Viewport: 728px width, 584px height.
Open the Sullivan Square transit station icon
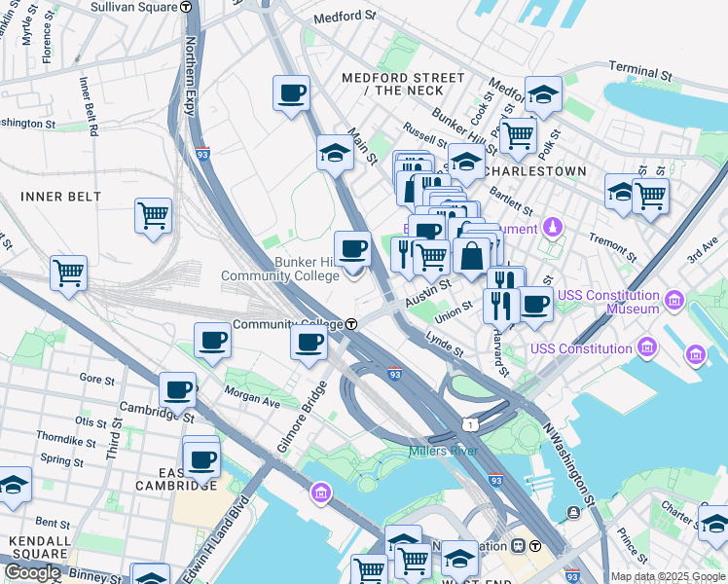(x=186, y=7)
